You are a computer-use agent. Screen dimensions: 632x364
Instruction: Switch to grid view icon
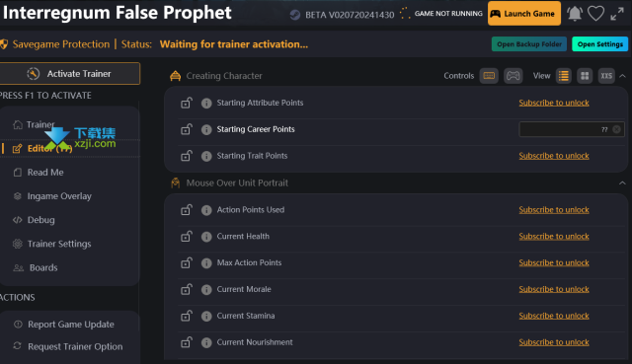pos(585,76)
